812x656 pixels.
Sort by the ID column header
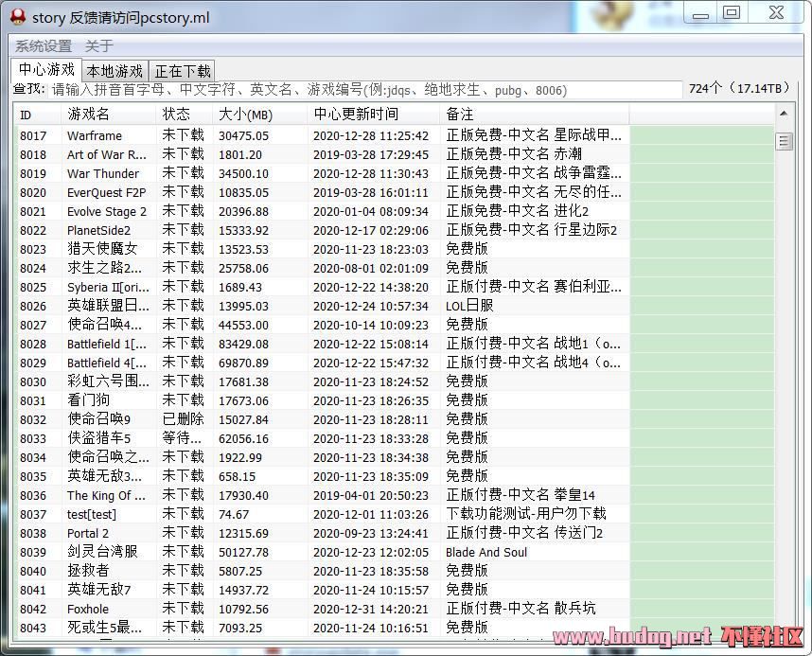click(37, 114)
